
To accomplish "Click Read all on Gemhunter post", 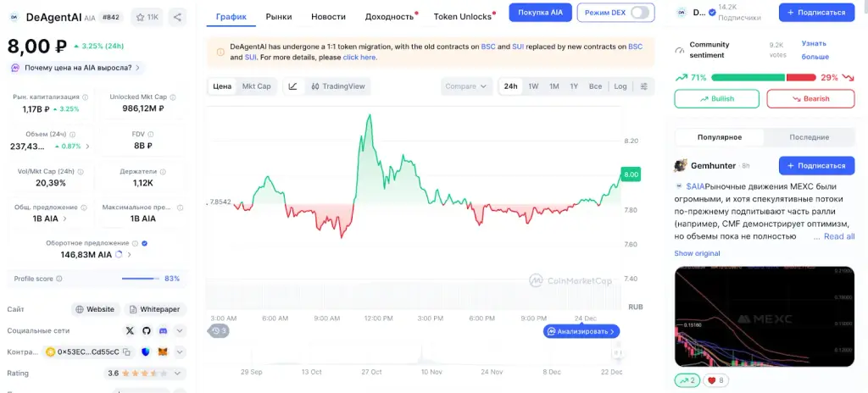I will (x=839, y=236).
